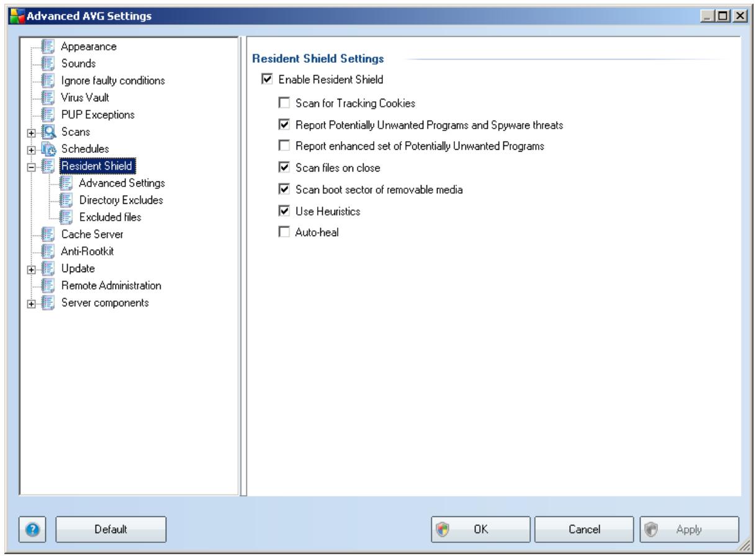This screenshot has width=756, height=556.
Task: Click the Cancel button
Action: point(583,529)
